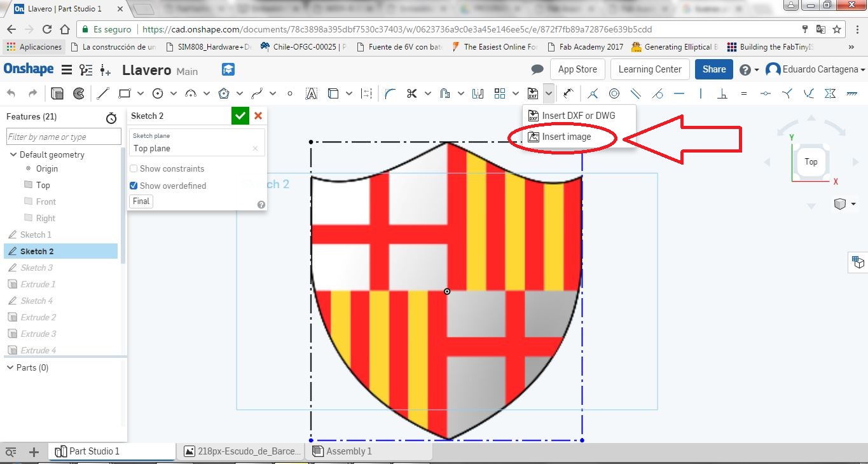Select the Spline sketch tool
Viewport: 868px width, 464px height.
(x=257, y=93)
